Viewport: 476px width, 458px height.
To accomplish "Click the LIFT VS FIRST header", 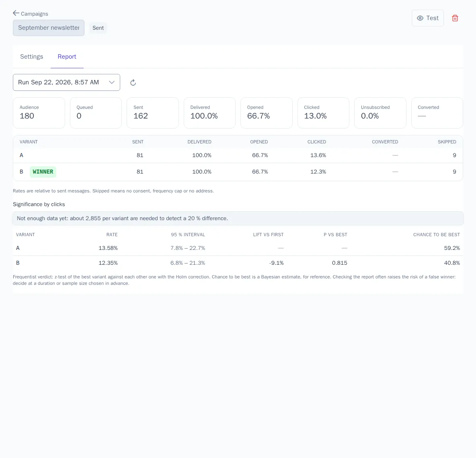I will pyautogui.click(x=269, y=235).
